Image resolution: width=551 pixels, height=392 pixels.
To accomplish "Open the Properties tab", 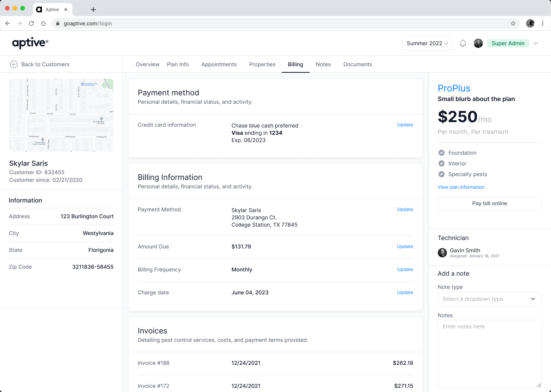I will point(262,64).
